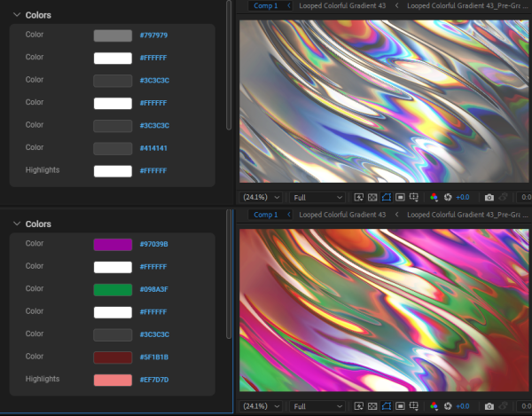Viewport: 532px width, 416px height.
Task: Open Show Channel RGB icon in bottom viewer
Action: pos(434,406)
